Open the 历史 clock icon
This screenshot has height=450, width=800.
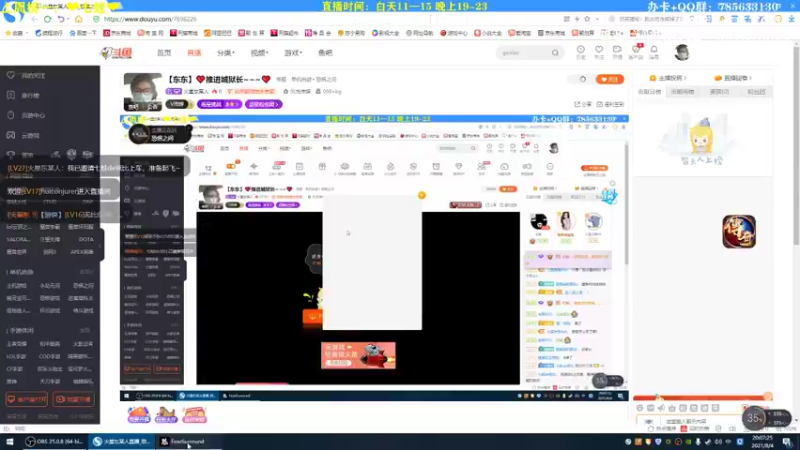click(581, 52)
